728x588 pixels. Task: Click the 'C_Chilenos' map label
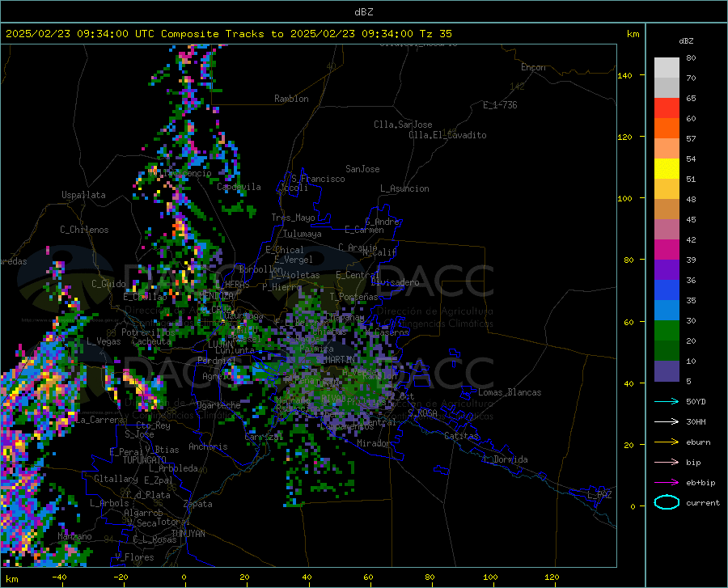pos(84,230)
